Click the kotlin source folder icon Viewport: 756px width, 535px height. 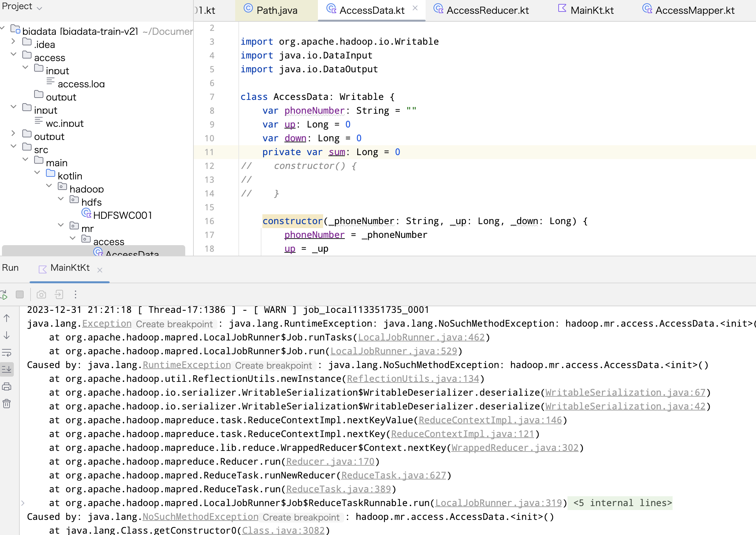click(50, 173)
